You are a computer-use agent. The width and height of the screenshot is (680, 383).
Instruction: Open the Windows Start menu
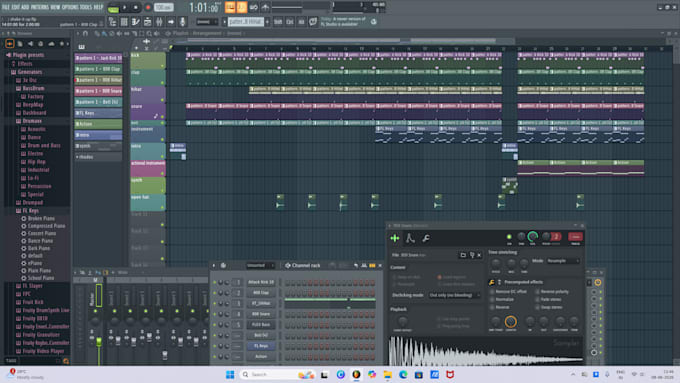[x=230, y=374]
